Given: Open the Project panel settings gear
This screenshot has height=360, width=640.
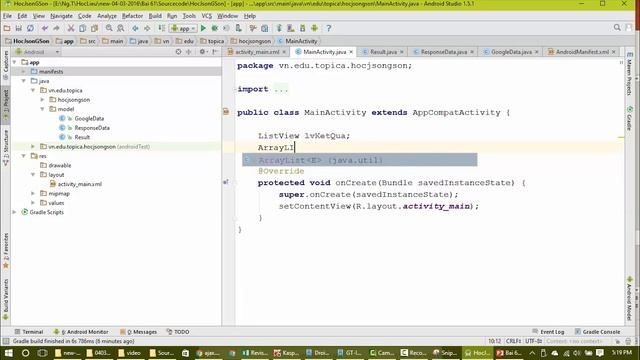Looking at the screenshot, I should tap(203, 52).
